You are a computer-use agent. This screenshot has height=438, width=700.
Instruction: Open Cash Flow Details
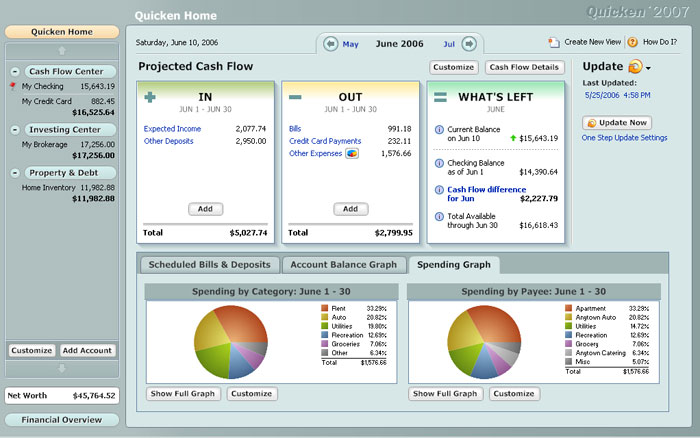click(x=524, y=67)
